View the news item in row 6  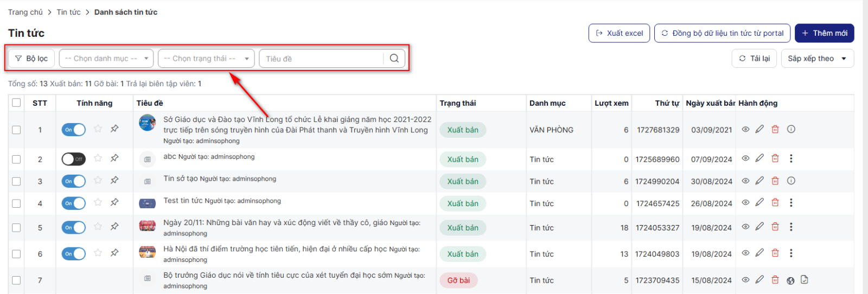(x=745, y=253)
